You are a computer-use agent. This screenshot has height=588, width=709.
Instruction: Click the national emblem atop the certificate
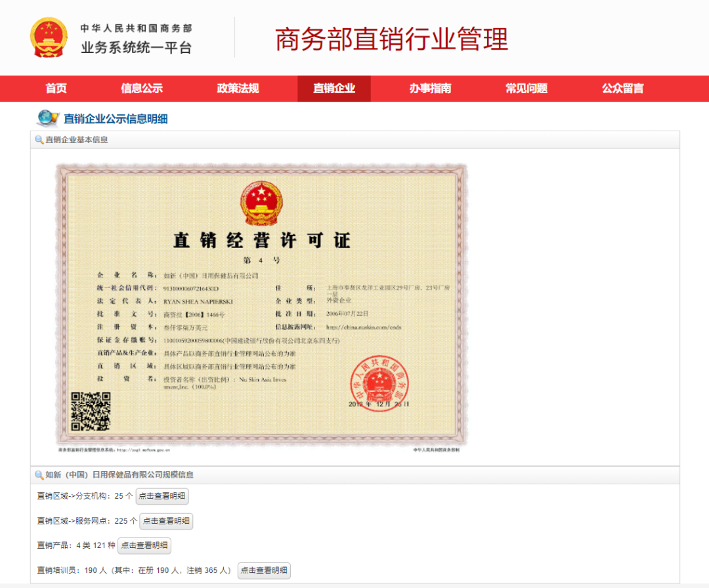coord(261,203)
